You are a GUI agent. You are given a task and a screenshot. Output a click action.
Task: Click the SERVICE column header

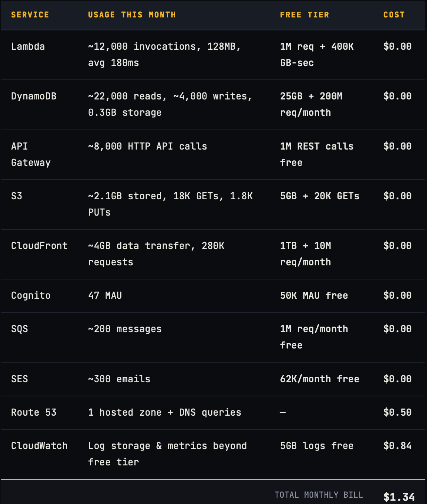30,15
